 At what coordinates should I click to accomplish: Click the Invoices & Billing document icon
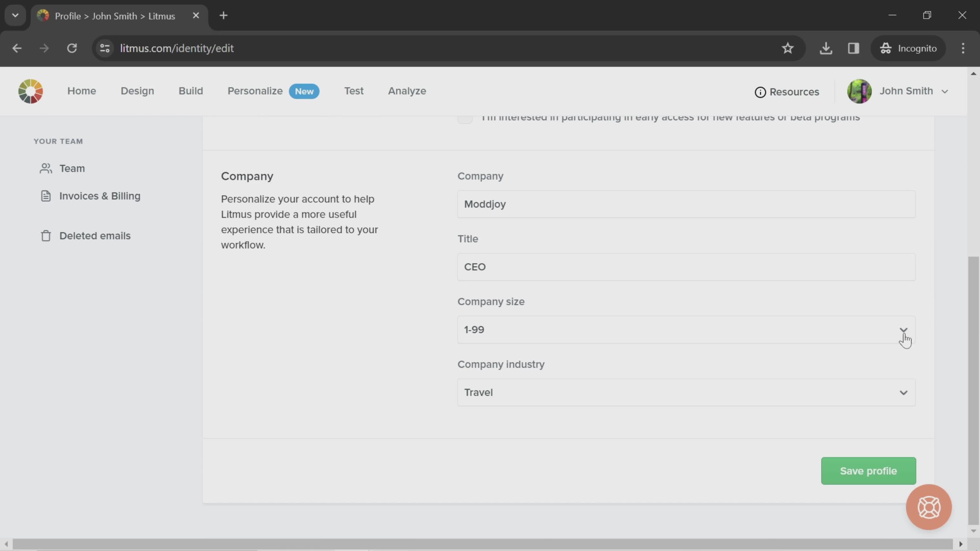(x=46, y=196)
